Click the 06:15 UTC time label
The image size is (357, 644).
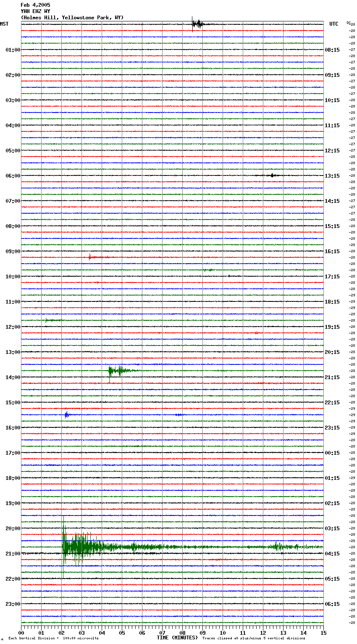332,604
